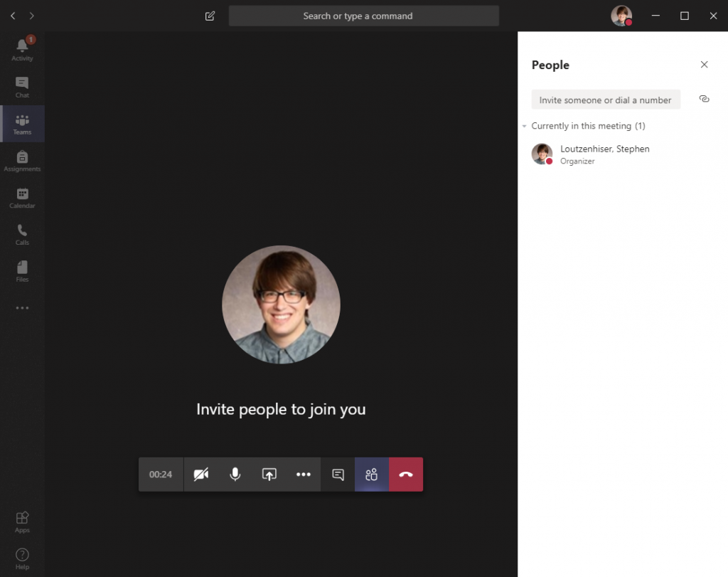Show more apps ellipsis in sidebar
The image size is (728, 577).
click(x=22, y=308)
